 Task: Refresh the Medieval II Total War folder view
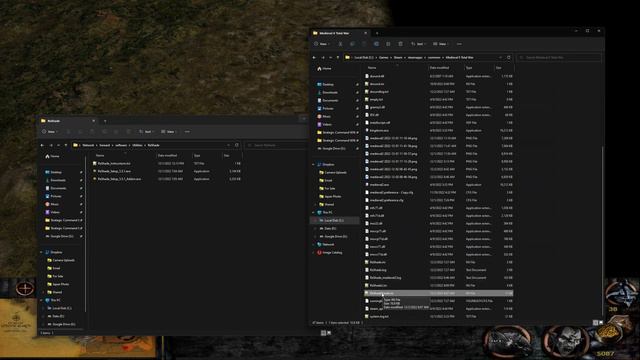509,58
